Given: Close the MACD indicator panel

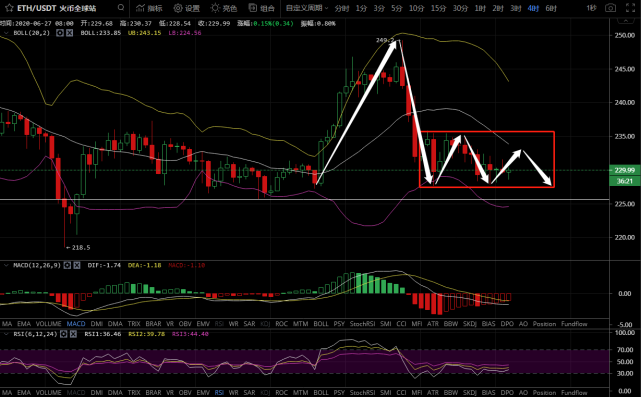Looking at the screenshot, I should click(77, 265).
